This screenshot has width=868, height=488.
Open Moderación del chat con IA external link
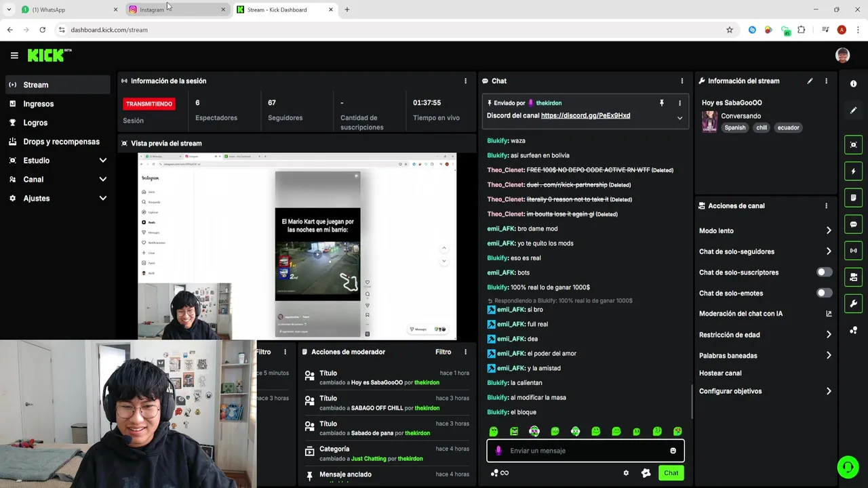(x=829, y=314)
